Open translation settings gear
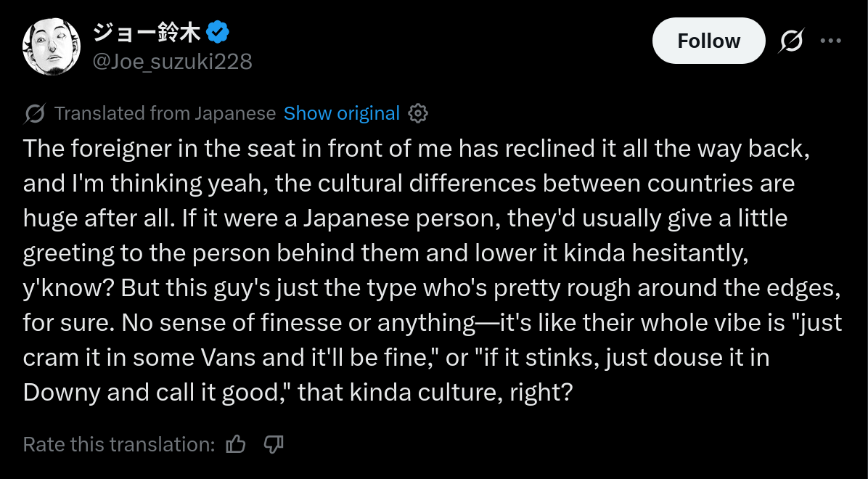Screen dimensions: 868x479 pyautogui.click(x=418, y=114)
